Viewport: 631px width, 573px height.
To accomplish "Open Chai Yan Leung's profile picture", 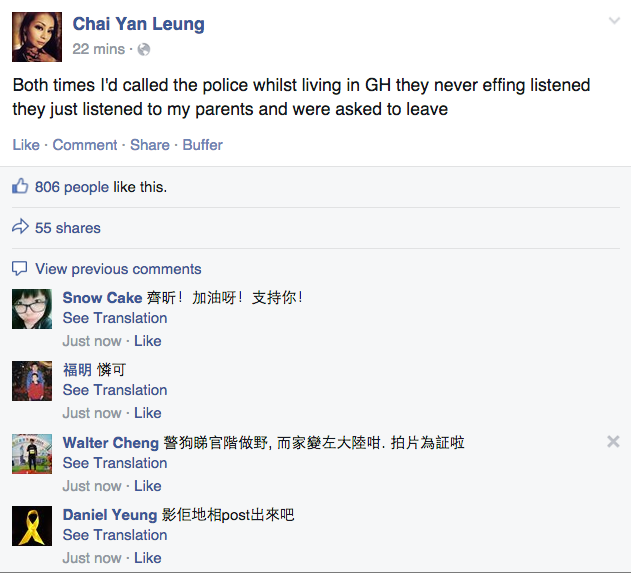I will point(37,37).
